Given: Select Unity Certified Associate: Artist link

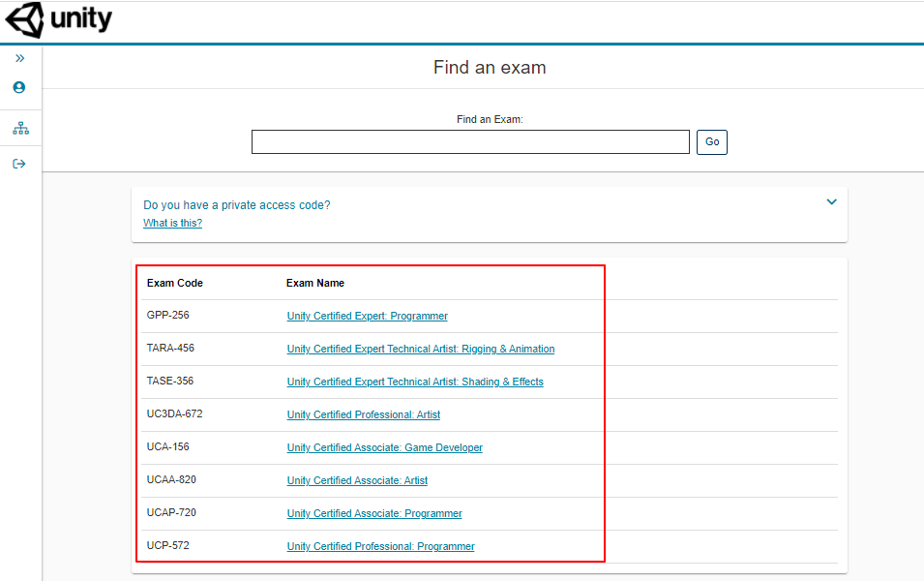Looking at the screenshot, I should coord(357,480).
